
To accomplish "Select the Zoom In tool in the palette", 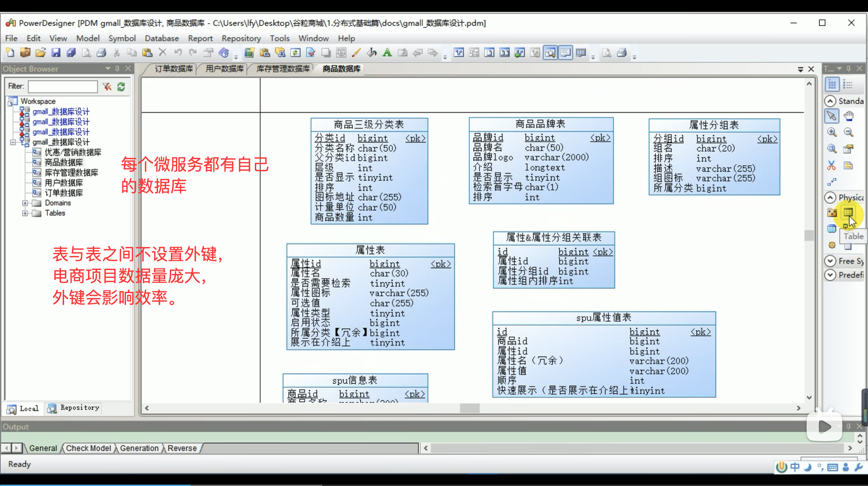I will pos(832,132).
